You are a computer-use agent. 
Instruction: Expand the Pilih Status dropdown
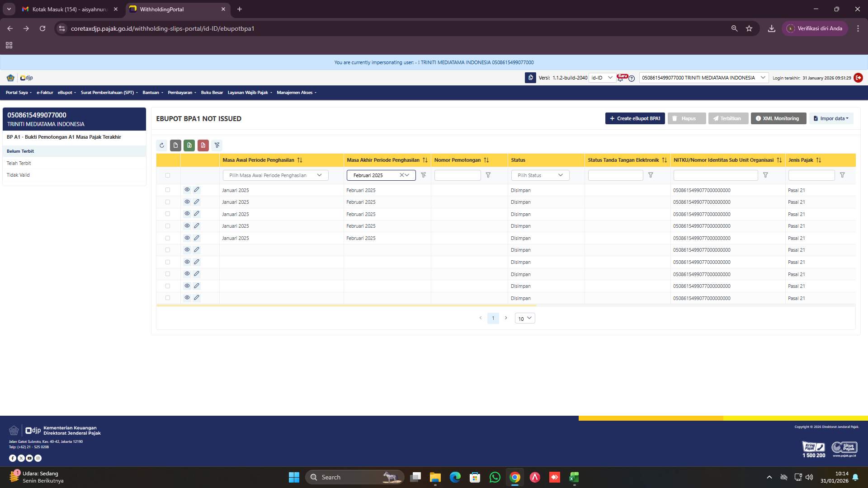[x=540, y=175]
